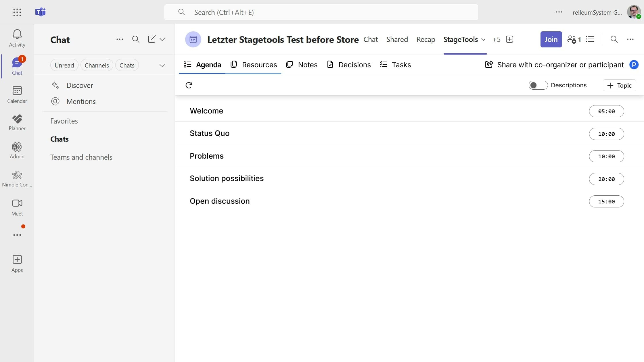
Task: Open the app launcher grid icon
Action: tap(17, 12)
